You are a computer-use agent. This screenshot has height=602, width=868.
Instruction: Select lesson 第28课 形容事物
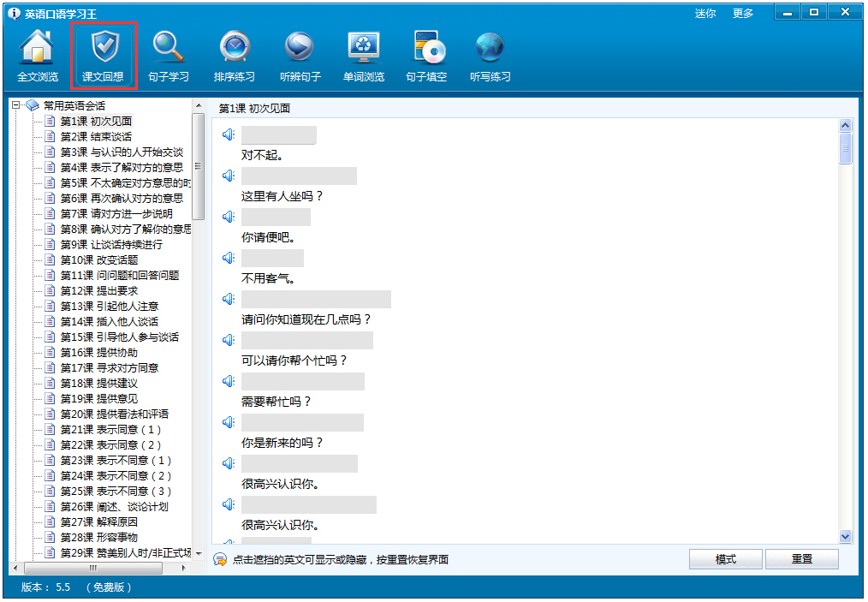coord(99,537)
